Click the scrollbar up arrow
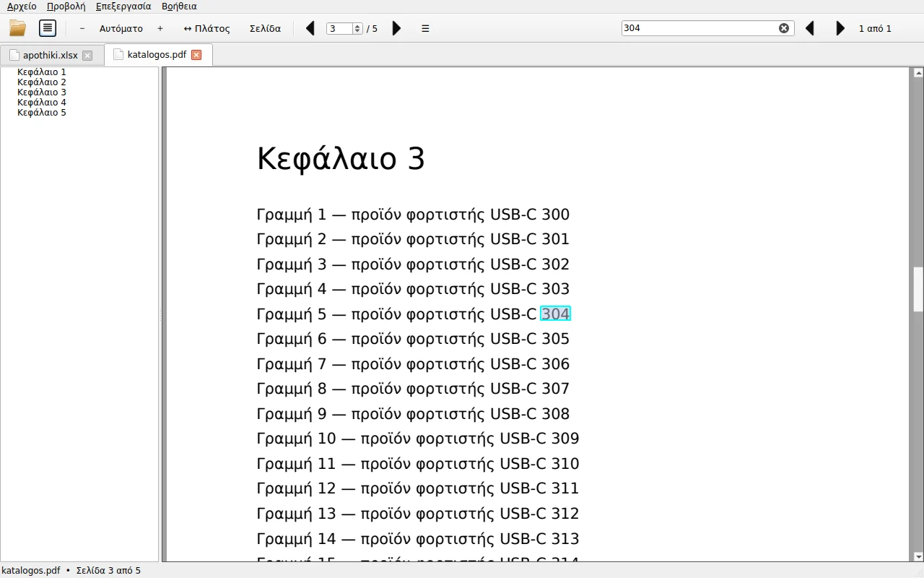The height and width of the screenshot is (578, 924). 918,73
